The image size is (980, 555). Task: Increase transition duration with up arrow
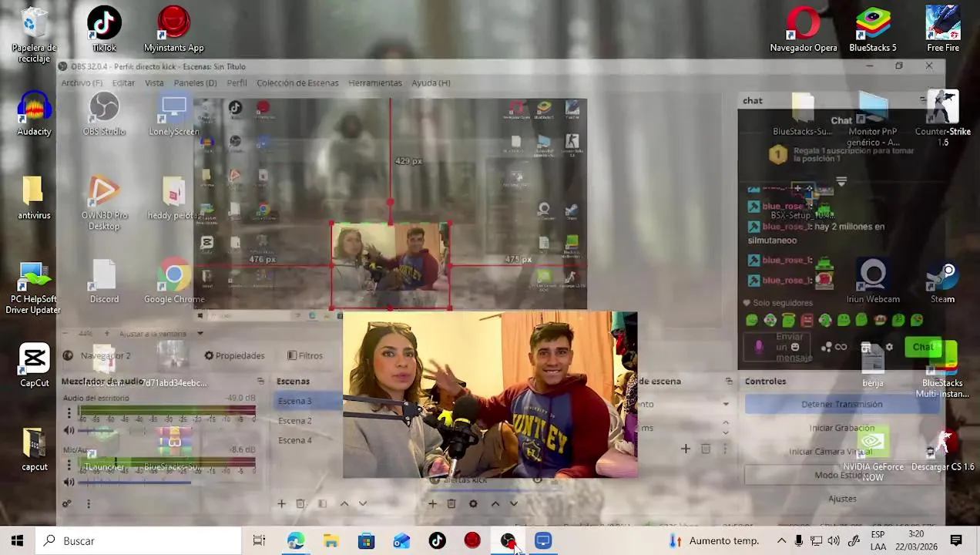[x=725, y=423]
